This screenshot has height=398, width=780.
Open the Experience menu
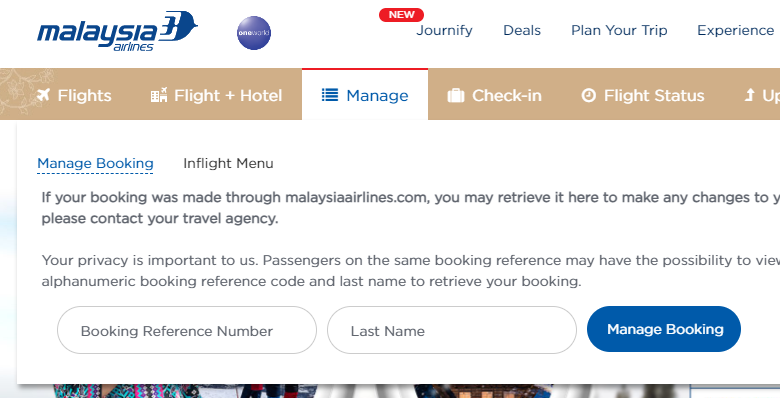coord(735,30)
